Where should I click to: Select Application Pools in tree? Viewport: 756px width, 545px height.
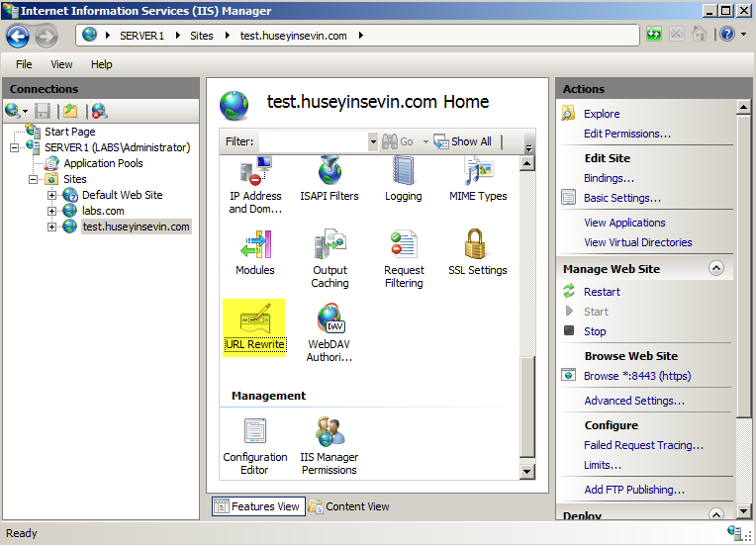point(103,163)
